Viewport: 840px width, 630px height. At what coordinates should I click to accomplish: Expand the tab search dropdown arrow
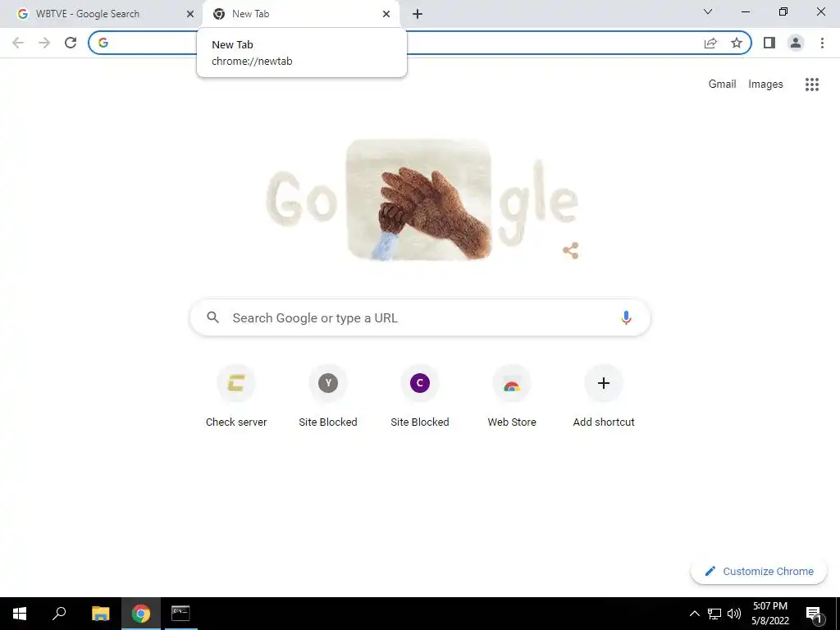pyautogui.click(x=708, y=11)
